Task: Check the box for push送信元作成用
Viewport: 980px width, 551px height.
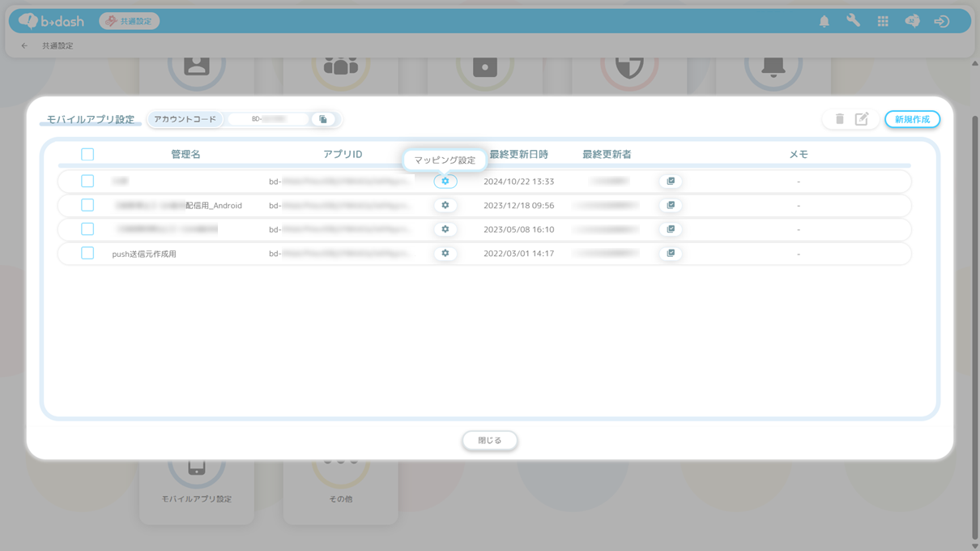Action: [x=87, y=254]
